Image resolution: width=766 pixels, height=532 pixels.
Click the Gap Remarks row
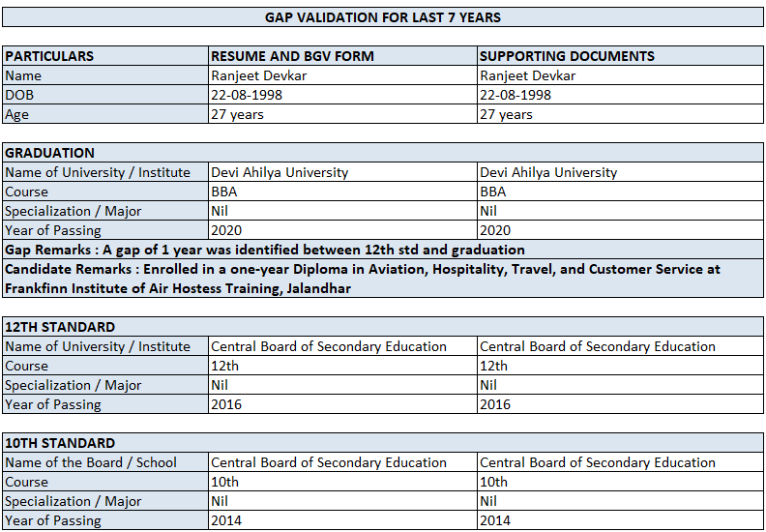coord(383,250)
